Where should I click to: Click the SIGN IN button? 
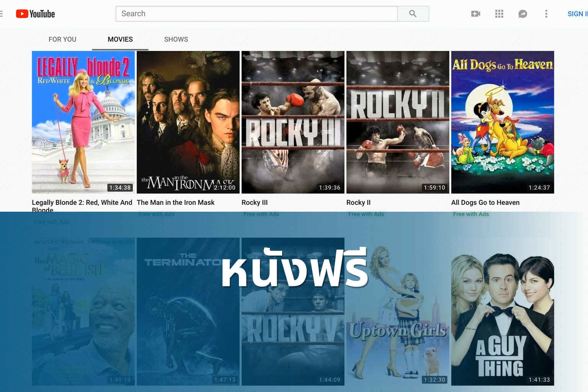[578, 14]
